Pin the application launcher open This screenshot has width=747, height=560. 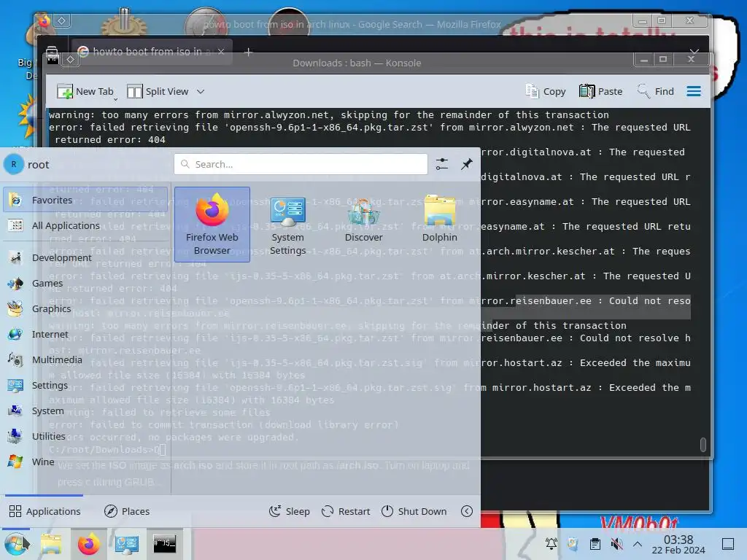[x=467, y=164]
